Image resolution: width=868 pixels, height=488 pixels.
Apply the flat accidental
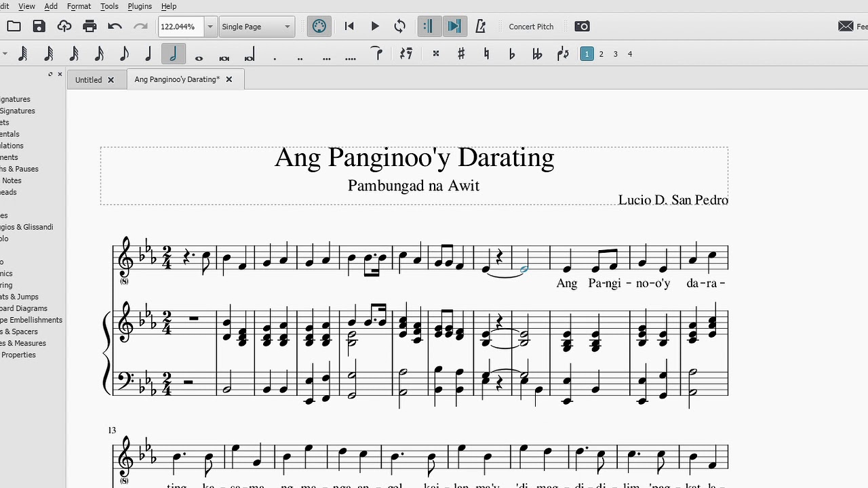click(x=512, y=54)
